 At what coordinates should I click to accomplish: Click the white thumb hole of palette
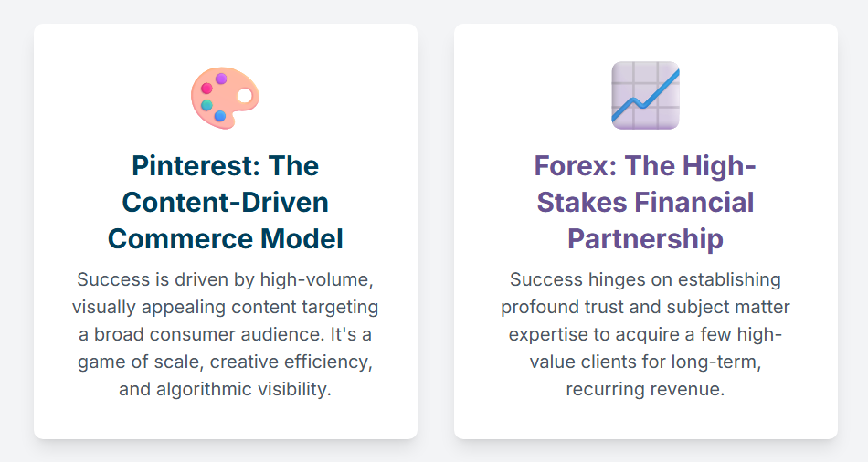(x=245, y=96)
